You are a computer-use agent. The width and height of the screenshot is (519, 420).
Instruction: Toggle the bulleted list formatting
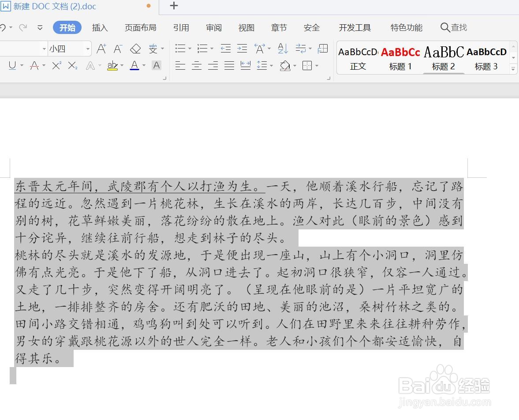pyautogui.click(x=179, y=49)
